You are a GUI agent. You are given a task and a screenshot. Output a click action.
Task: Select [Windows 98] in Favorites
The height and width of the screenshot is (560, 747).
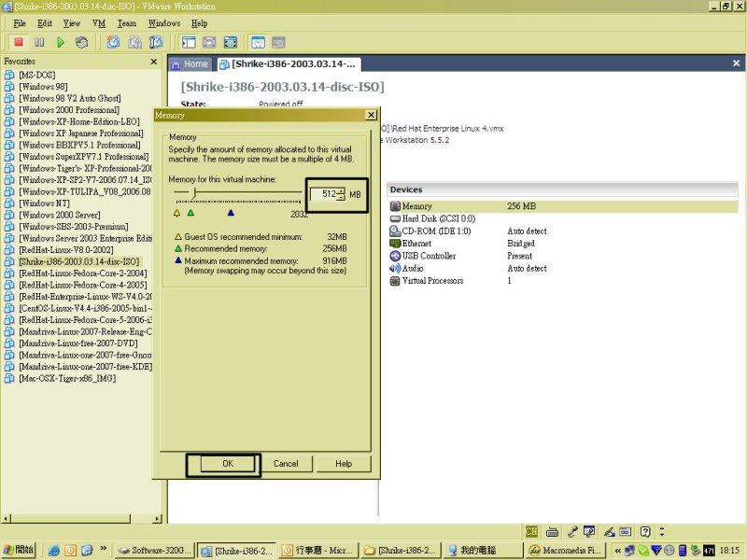43,87
